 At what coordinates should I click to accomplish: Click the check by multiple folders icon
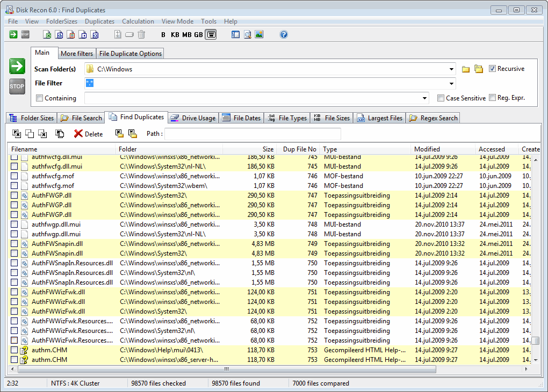pyautogui.click(x=133, y=134)
